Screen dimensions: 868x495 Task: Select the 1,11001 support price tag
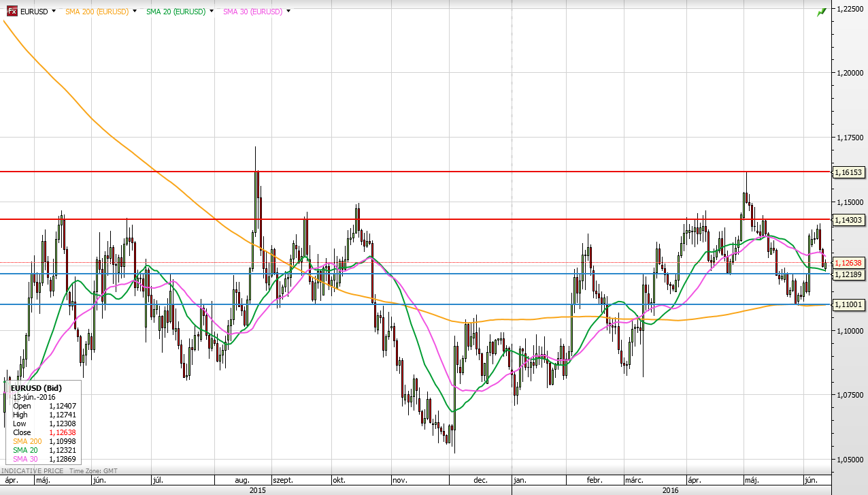[849, 304]
